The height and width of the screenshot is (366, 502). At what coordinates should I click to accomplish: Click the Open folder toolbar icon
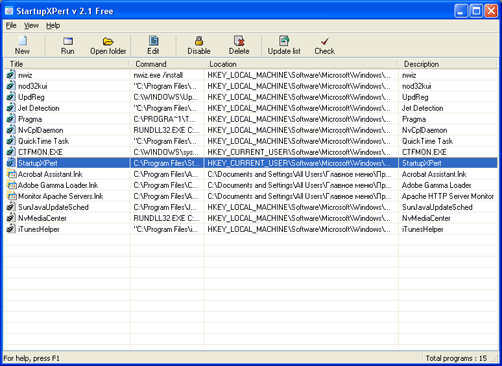[x=108, y=41]
